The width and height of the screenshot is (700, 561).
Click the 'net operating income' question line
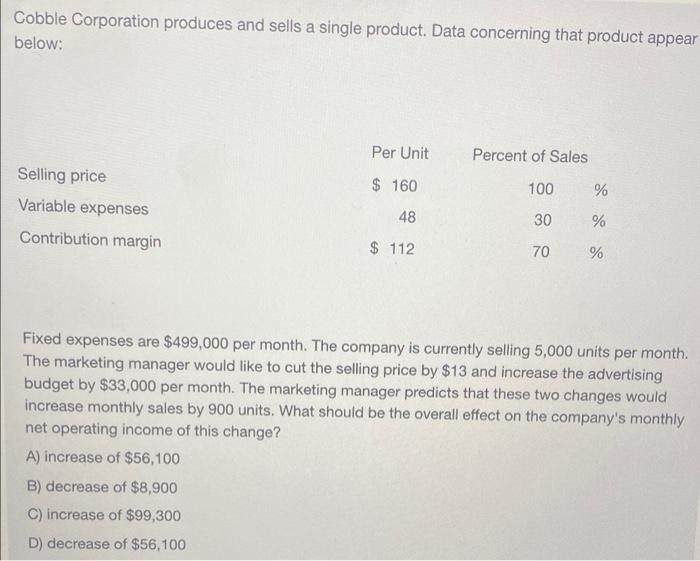[x=153, y=431]
